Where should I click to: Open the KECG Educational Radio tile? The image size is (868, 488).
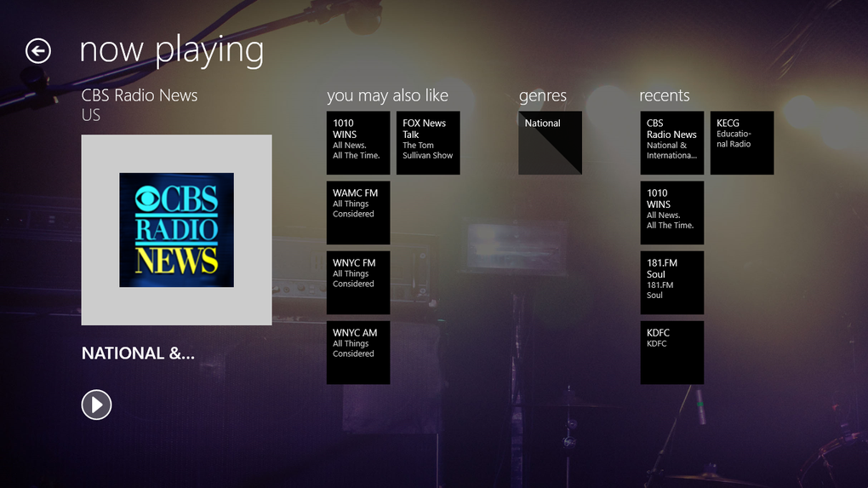point(742,143)
